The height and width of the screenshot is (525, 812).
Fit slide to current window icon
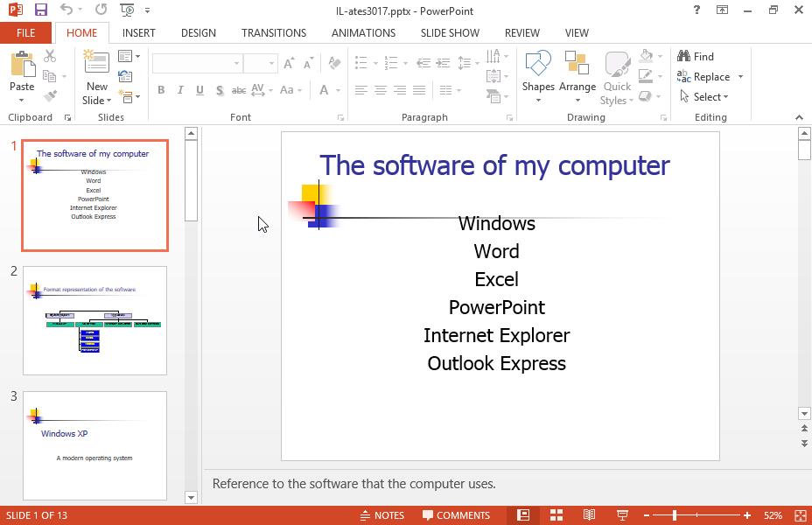click(x=800, y=515)
